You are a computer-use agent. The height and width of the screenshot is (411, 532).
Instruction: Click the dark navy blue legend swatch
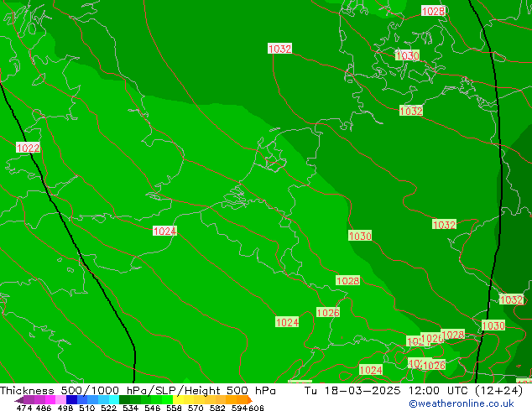click(x=71, y=399)
